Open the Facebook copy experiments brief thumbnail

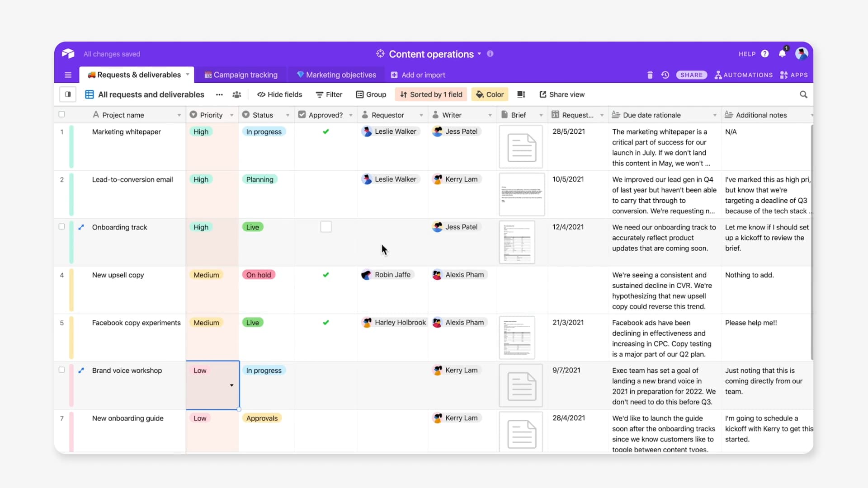pos(517,338)
